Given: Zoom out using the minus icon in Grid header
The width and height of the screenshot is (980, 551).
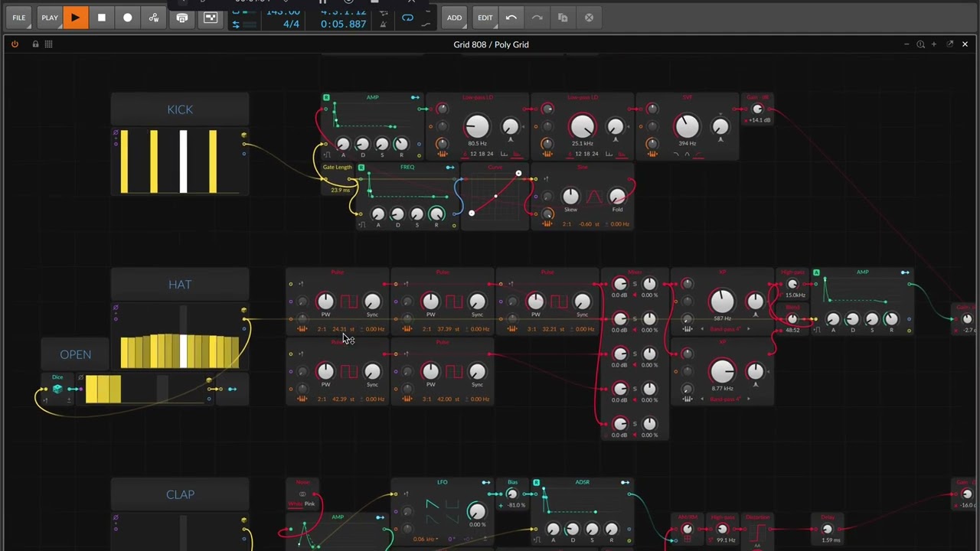Looking at the screenshot, I should point(906,44).
